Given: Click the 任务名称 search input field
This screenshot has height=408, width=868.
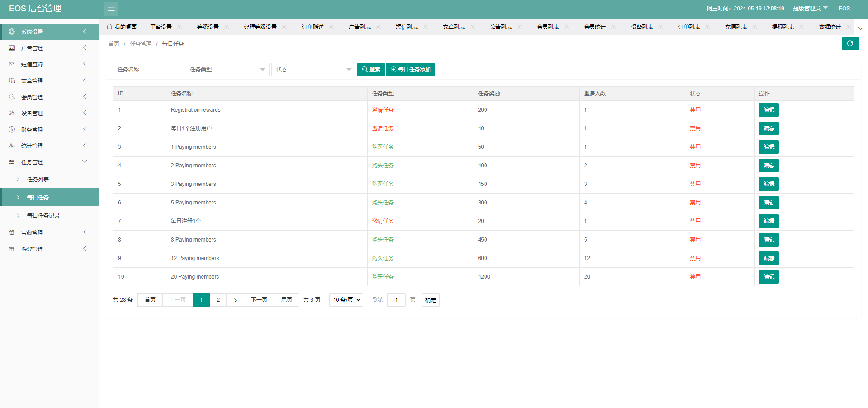Looking at the screenshot, I should click(x=148, y=70).
